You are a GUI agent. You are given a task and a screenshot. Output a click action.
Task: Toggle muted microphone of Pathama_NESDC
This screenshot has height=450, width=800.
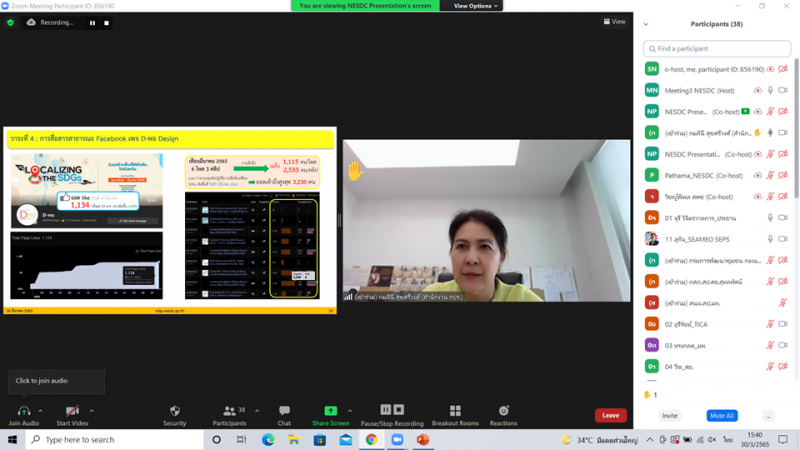coord(770,176)
